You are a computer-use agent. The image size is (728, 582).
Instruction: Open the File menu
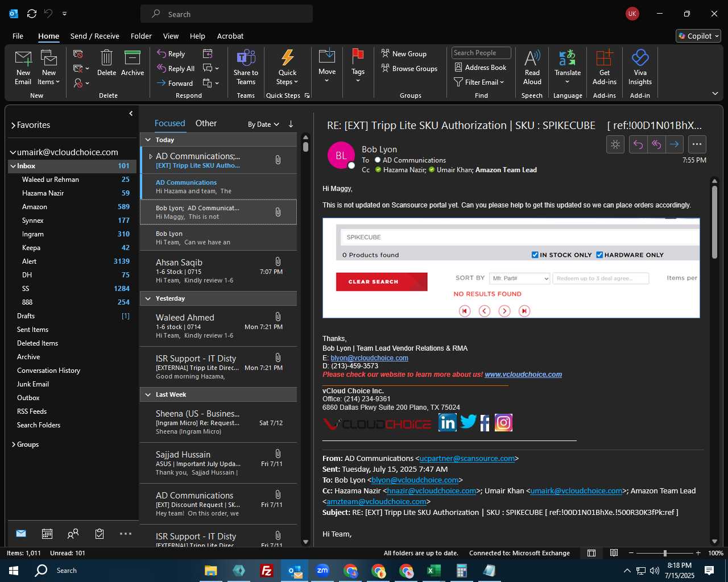(18, 36)
